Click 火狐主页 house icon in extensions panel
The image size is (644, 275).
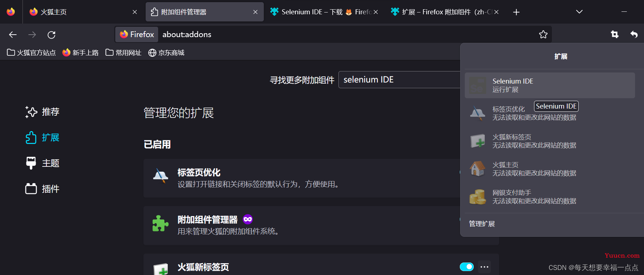(x=477, y=169)
